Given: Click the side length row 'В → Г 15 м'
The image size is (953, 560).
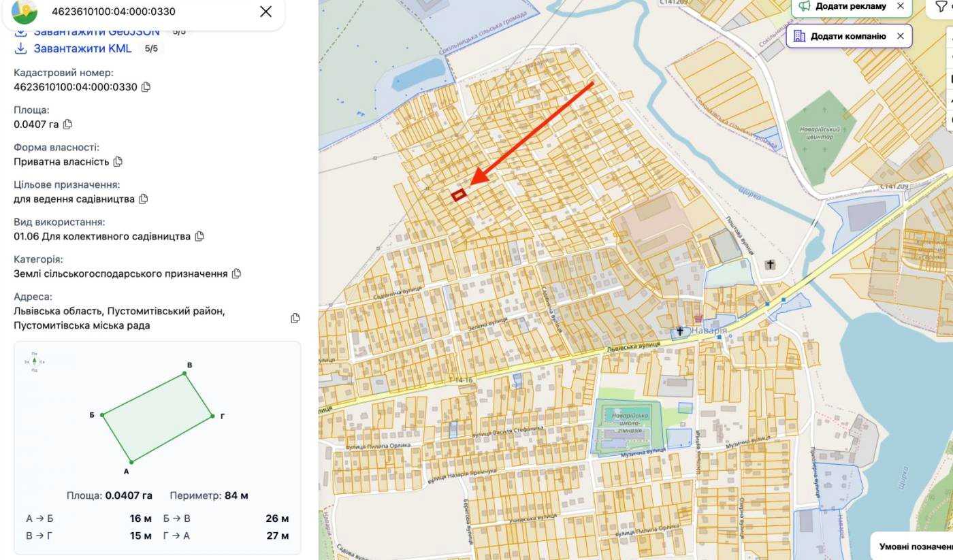Looking at the screenshot, I should [88, 536].
